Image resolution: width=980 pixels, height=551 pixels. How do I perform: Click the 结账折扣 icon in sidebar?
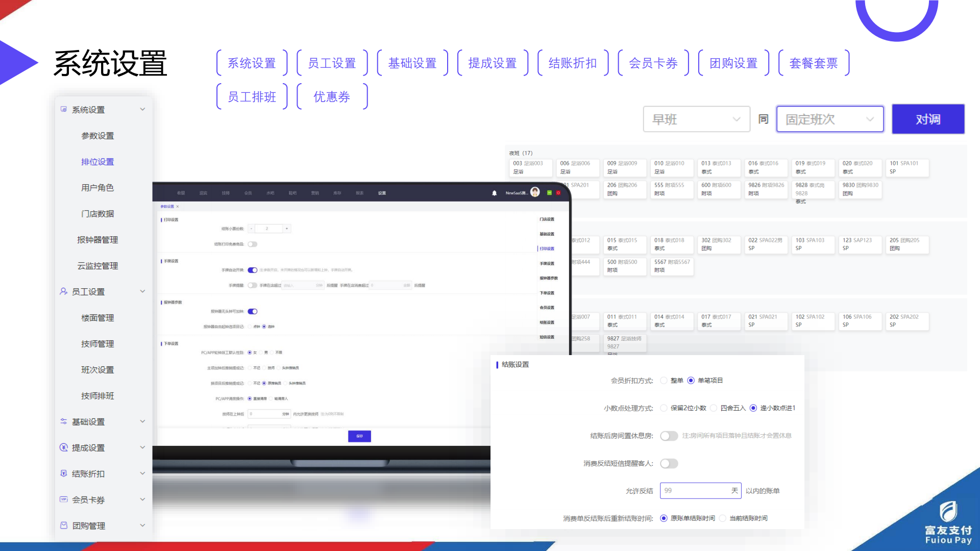[64, 473]
